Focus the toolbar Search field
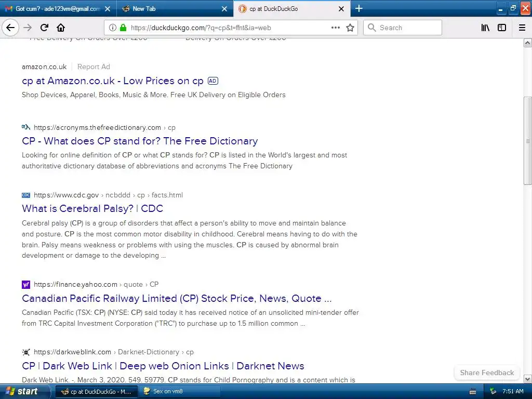The height and width of the screenshot is (399, 532). [403, 28]
